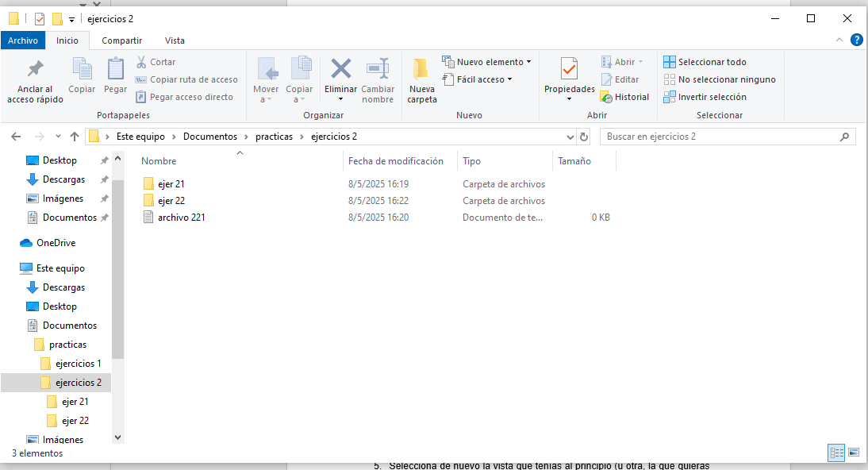Click the up-one-level arrow in navigation bar
Viewport: 868px width, 470px height.
click(75, 137)
